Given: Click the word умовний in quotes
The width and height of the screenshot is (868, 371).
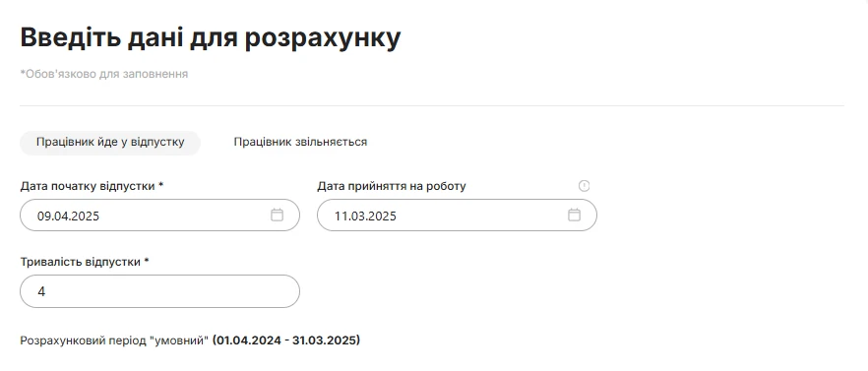Looking at the screenshot, I should click(x=179, y=340).
